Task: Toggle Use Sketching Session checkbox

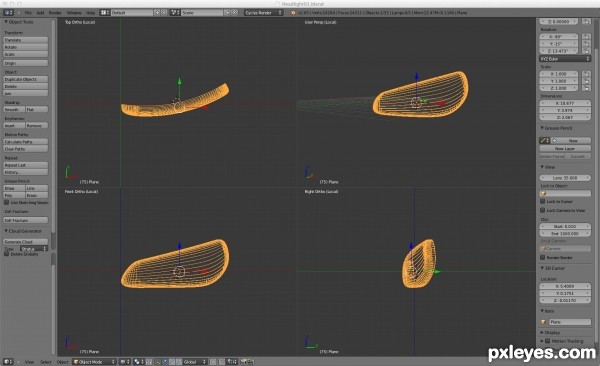Action: (x=7, y=202)
